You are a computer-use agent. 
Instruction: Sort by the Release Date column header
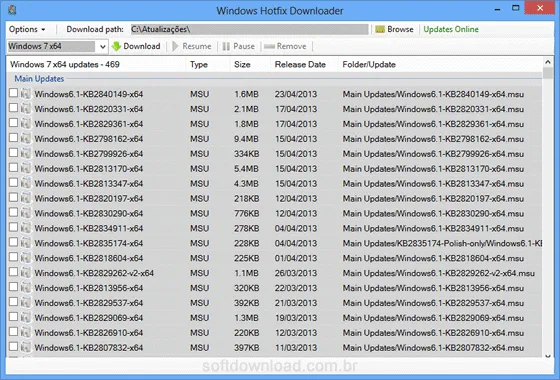click(300, 65)
